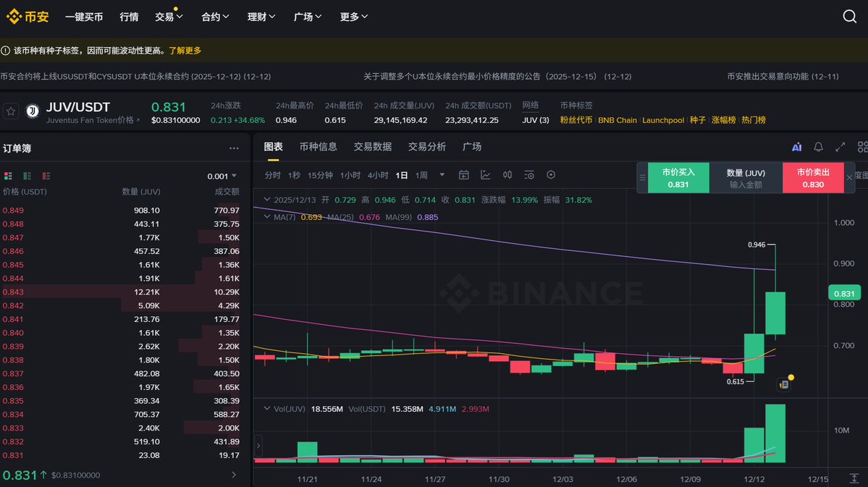Open chart display settings icon

[529, 175]
